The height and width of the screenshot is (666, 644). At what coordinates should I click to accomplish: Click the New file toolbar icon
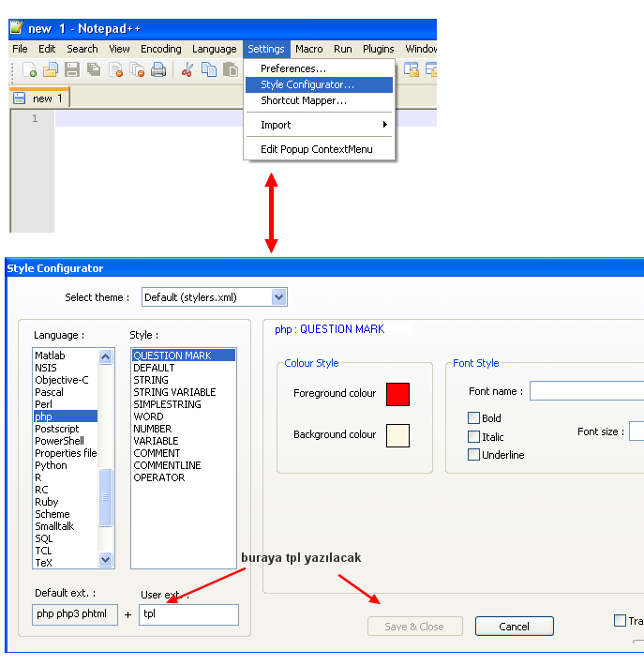(30, 69)
